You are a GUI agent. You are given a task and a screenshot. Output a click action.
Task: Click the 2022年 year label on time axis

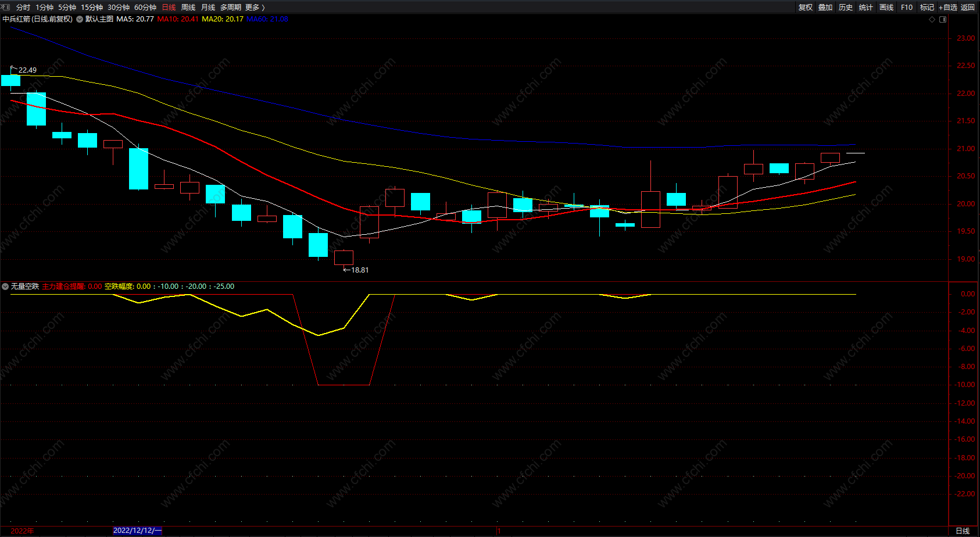tap(22, 531)
